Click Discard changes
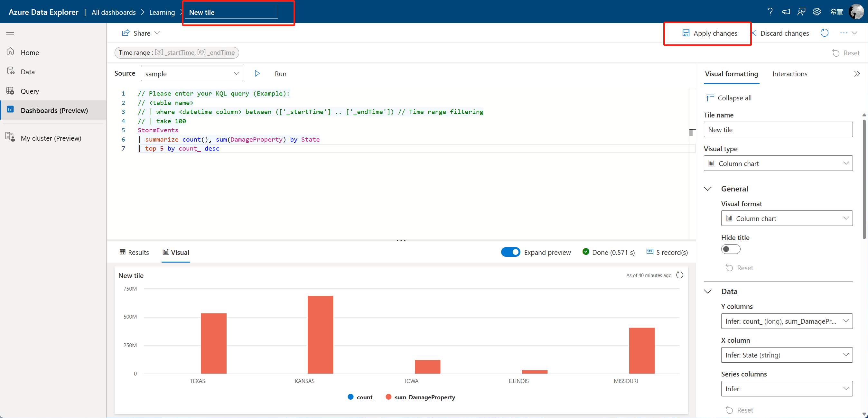Viewport: 868px width, 418px height. pos(780,33)
